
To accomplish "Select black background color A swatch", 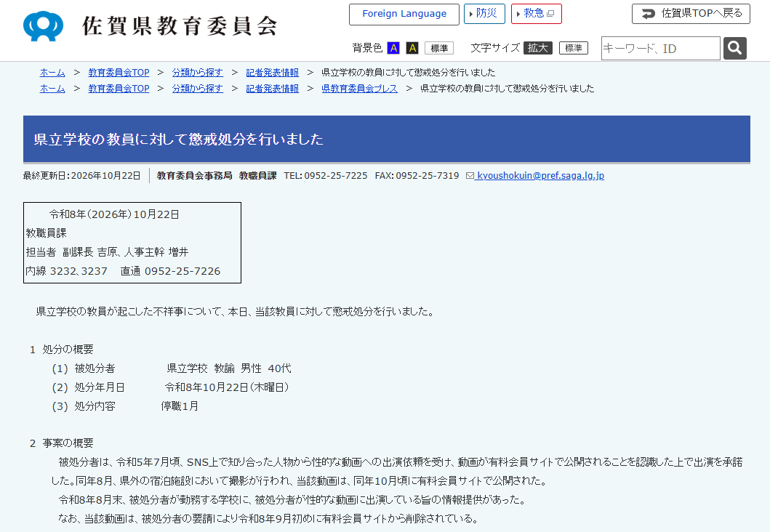I will point(412,48).
